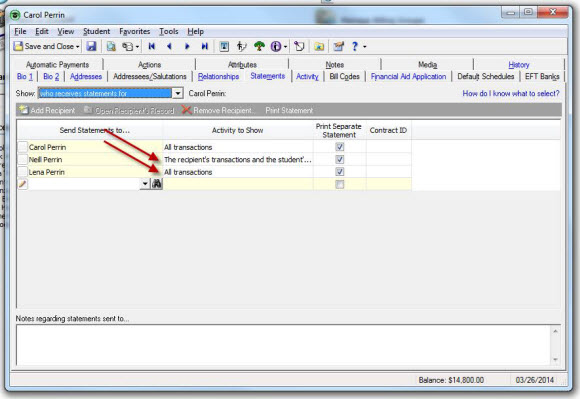Image resolution: width=580 pixels, height=399 pixels.
Task: Toggle Print Separate Statement for Carol Perrin
Action: click(x=339, y=147)
